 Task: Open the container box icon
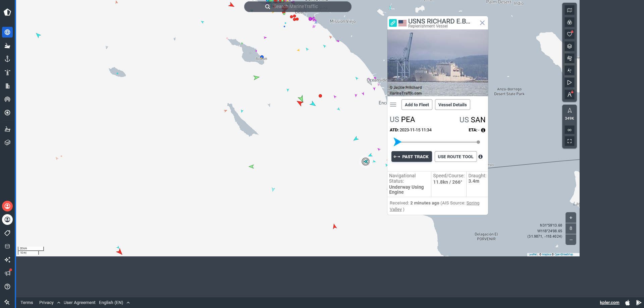7,142
